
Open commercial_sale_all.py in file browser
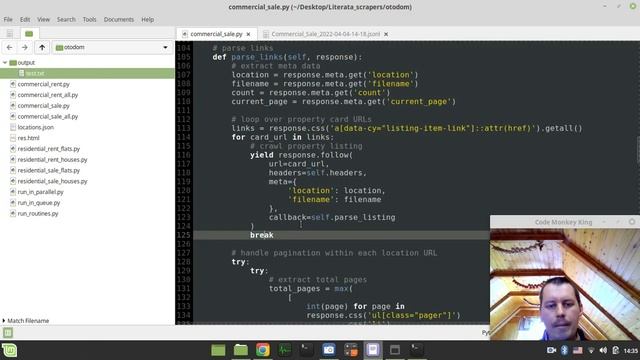(47, 116)
